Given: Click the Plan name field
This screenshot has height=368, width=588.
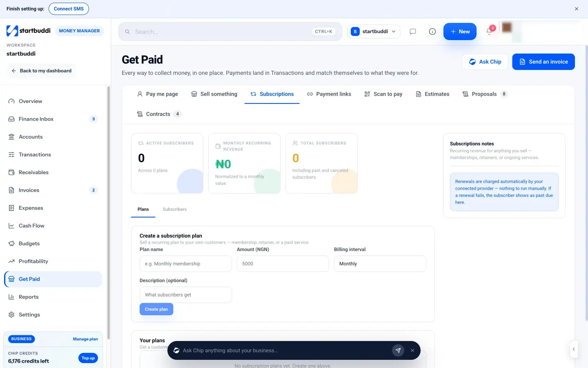Looking at the screenshot, I should click(186, 264).
